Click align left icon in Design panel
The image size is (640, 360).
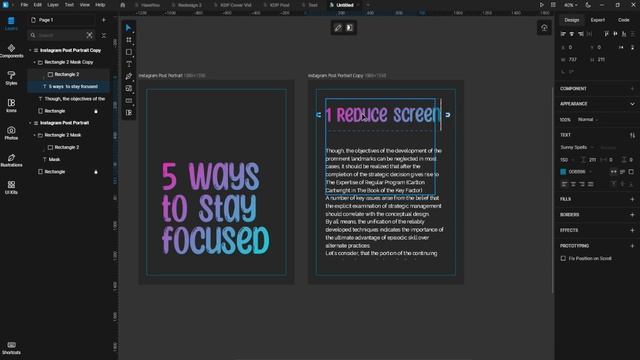(563, 34)
